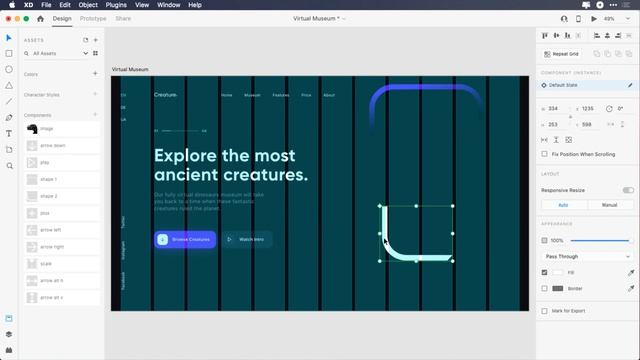Click Browse Creatures button on artboard
The image size is (640, 360).
coord(185,240)
